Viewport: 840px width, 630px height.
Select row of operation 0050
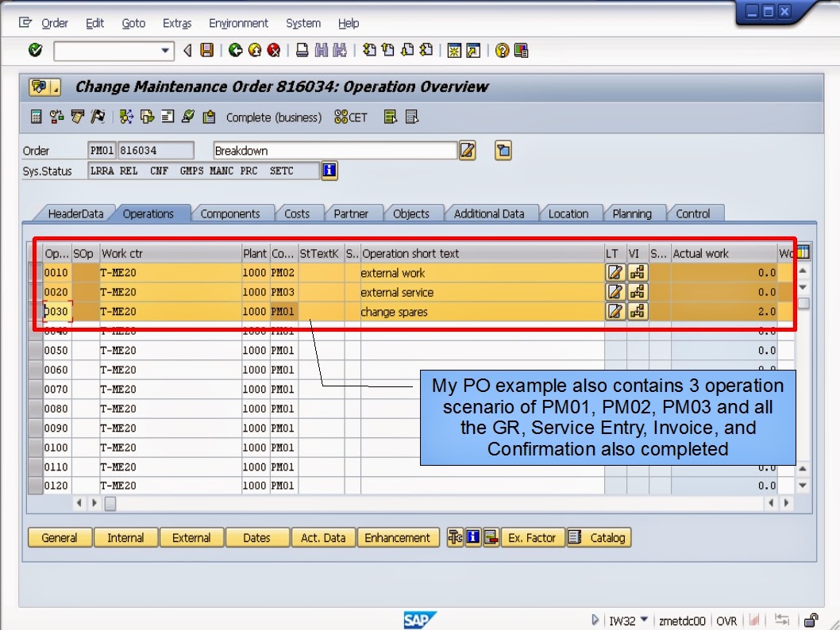[36, 351]
